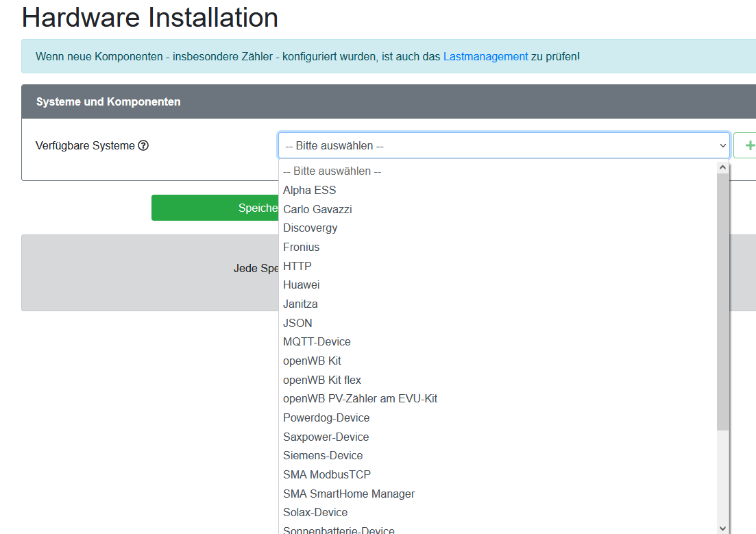
Task: Pick Fronius from available systems
Action: 301,247
